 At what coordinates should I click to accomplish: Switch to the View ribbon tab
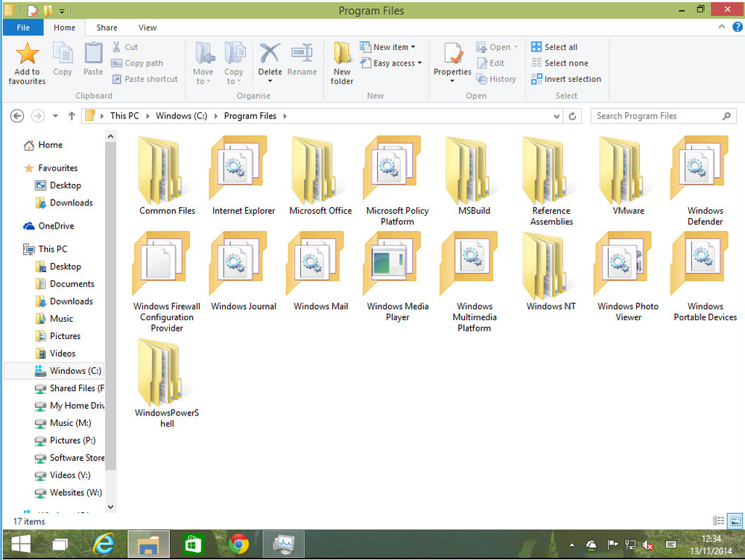[x=148, y=28]
